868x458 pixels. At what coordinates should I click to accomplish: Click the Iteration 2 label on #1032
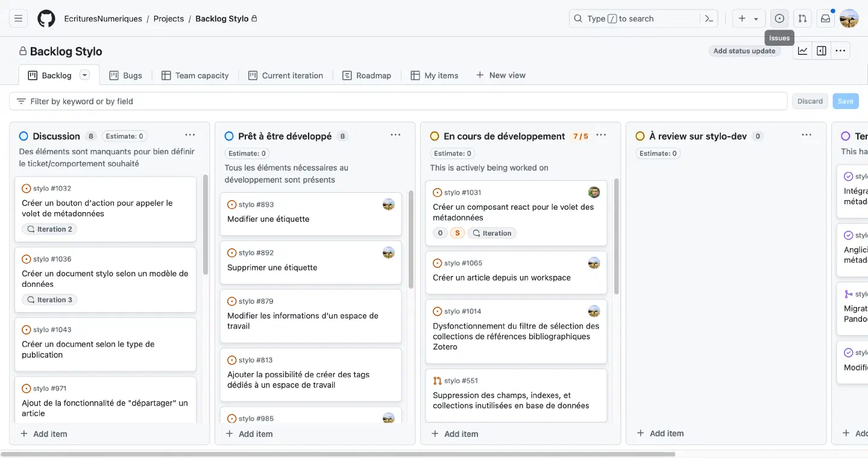coord(49,229)
